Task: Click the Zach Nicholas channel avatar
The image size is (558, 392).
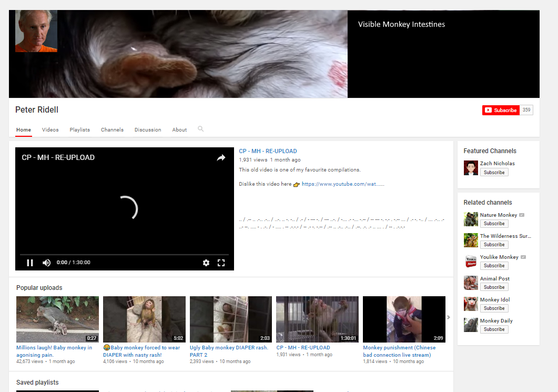Action: click(471, 168)
